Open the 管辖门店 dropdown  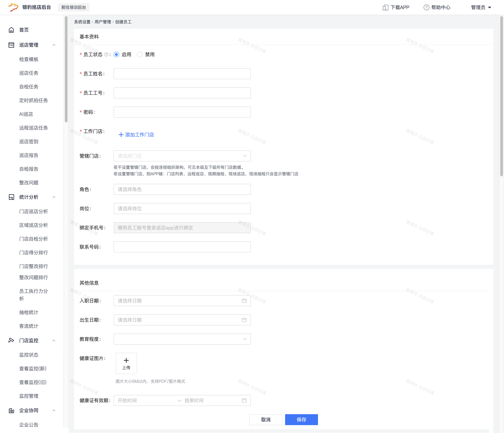182,156
